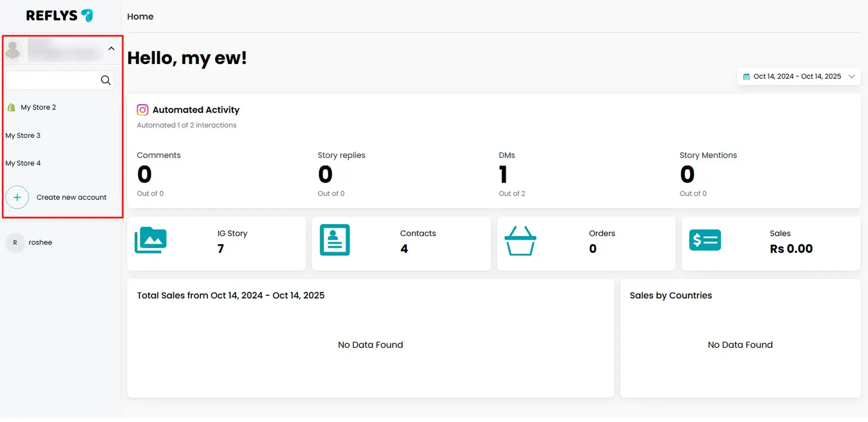Click the calendar icon
The height and width of the screenshot is (422, 868).
(746, 77)
